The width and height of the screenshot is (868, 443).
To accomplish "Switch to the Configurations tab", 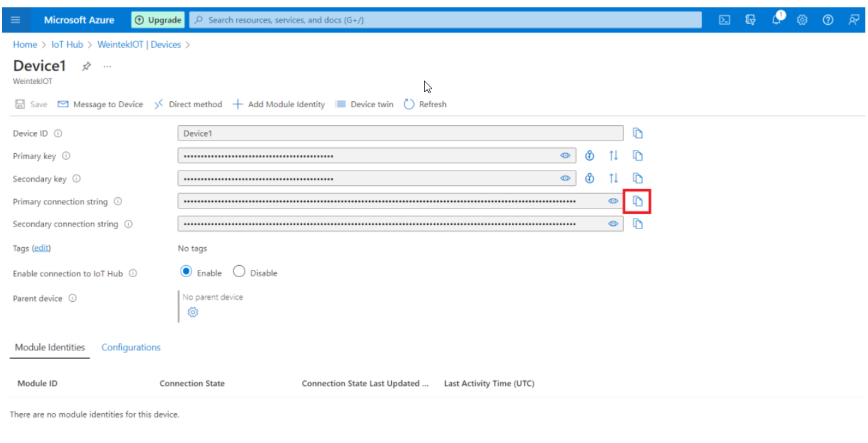I will pos(131,347).
